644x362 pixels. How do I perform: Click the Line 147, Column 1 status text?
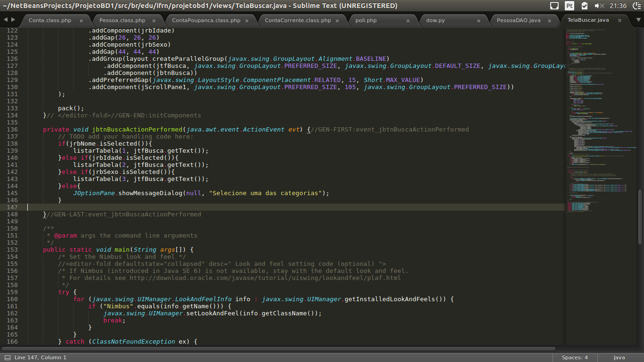(41, 357)
